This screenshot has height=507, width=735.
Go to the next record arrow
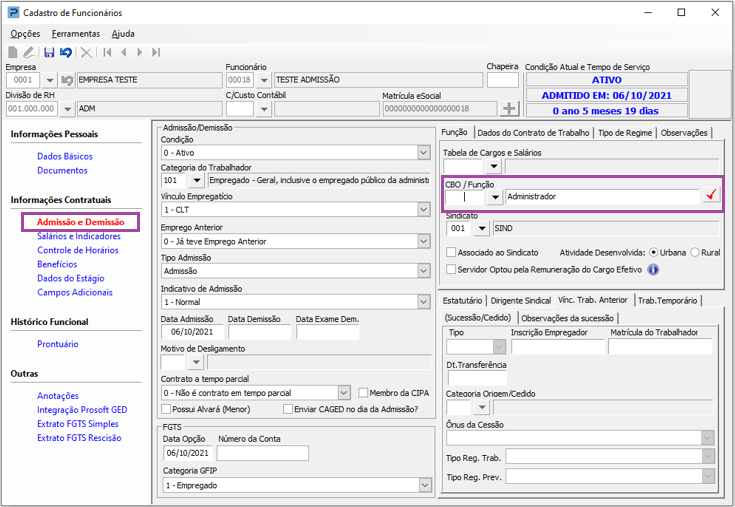pos(139,52)
